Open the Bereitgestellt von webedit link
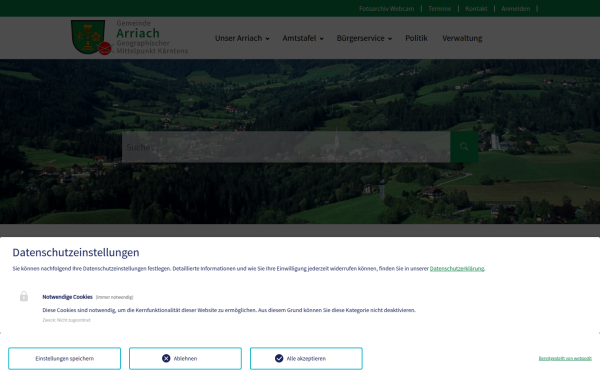The width and height of the screenshot is (600, 375). coord(565,359)
